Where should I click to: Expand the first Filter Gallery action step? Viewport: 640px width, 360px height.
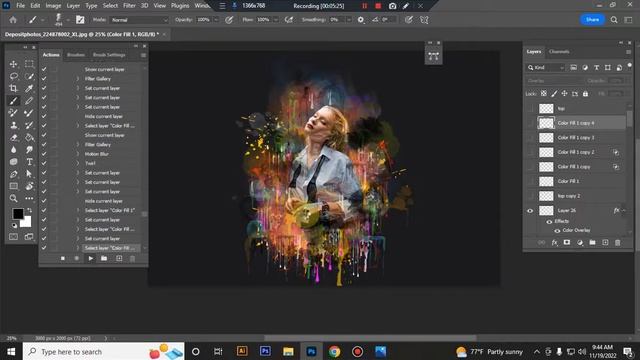[78, 79]
